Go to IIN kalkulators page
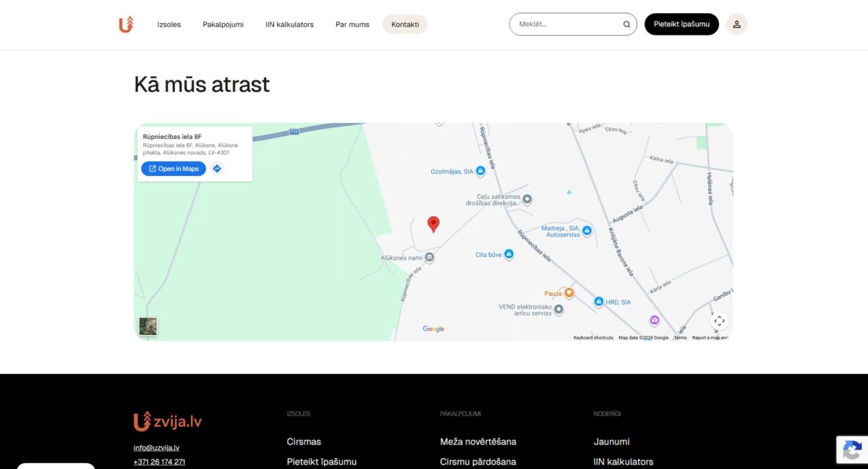Image resolution: width=868 pixels, height=469 pixels. [289, 25]
